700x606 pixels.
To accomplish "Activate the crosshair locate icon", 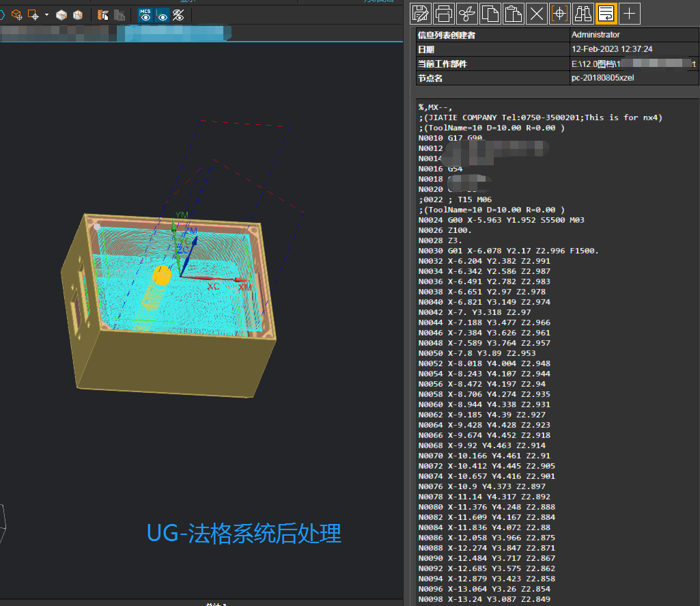I will point(560,13).
